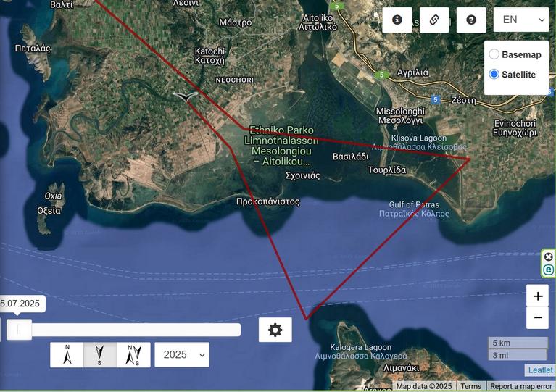Click the circled X icon at right edge
556x392 pixels.
click(549, 257)
